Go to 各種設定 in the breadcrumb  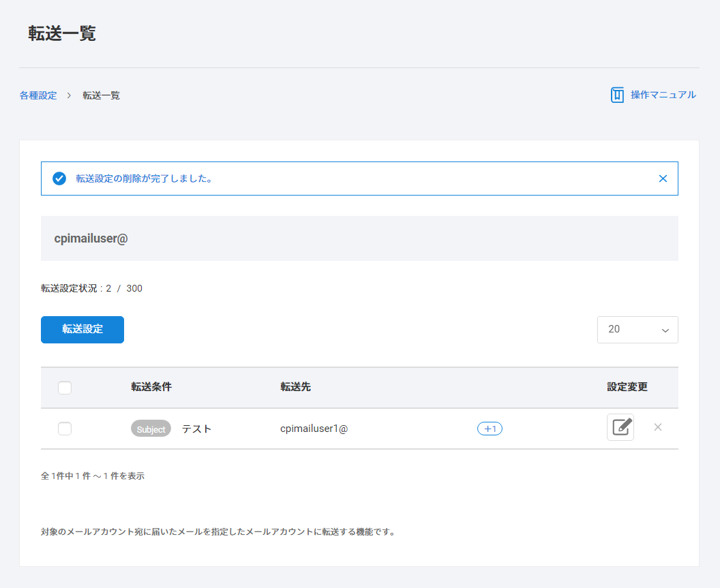[x=38, y=95]
